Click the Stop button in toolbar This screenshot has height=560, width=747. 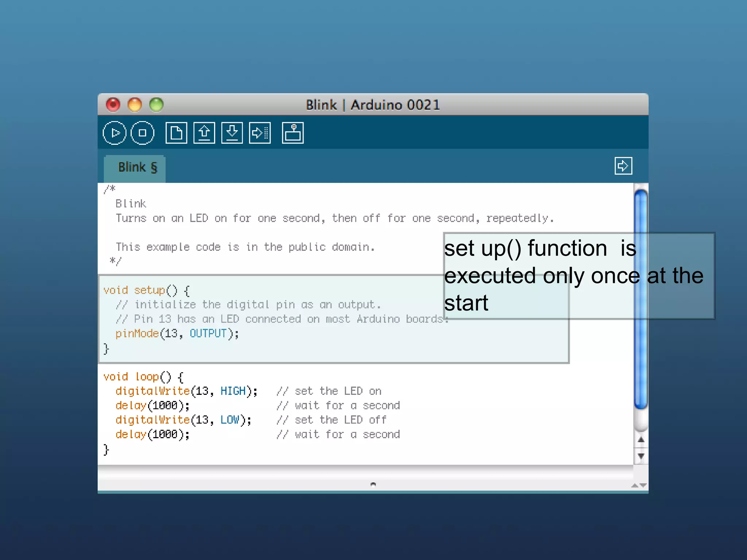click(x=143, y=133)
